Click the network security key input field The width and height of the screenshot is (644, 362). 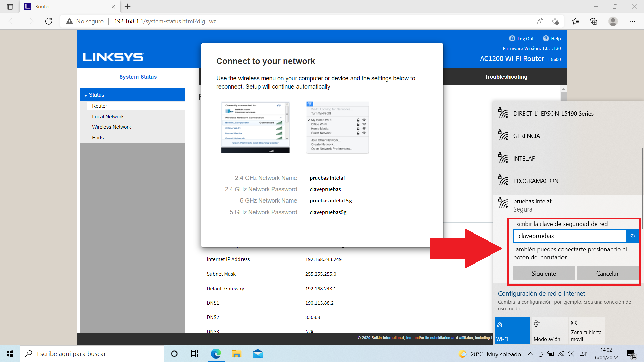coord(569,236)
